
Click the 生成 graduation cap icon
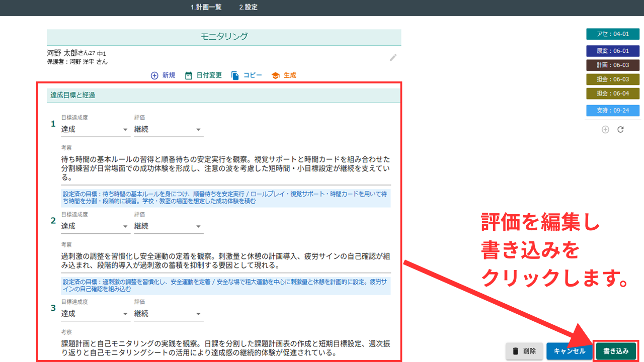pyautogui.click(x=275, y=75)
